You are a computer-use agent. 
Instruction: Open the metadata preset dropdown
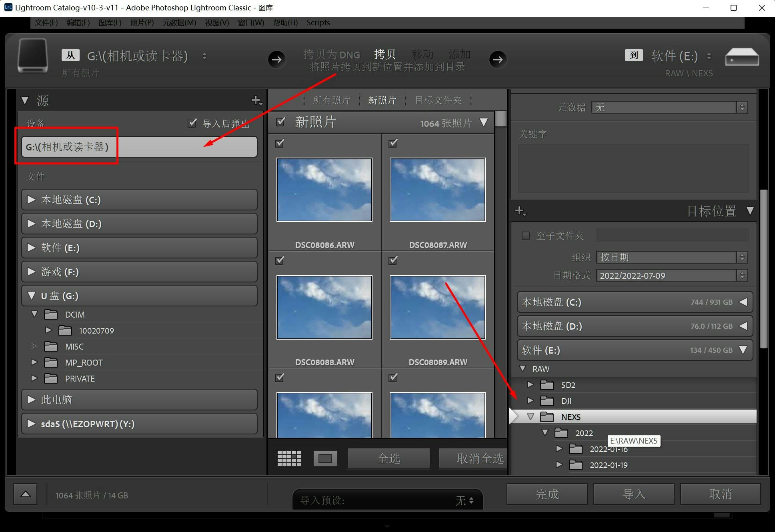point(669,107)
